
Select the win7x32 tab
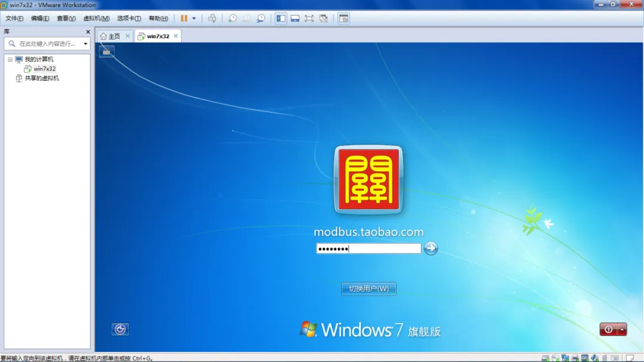[x=157, y=36]
